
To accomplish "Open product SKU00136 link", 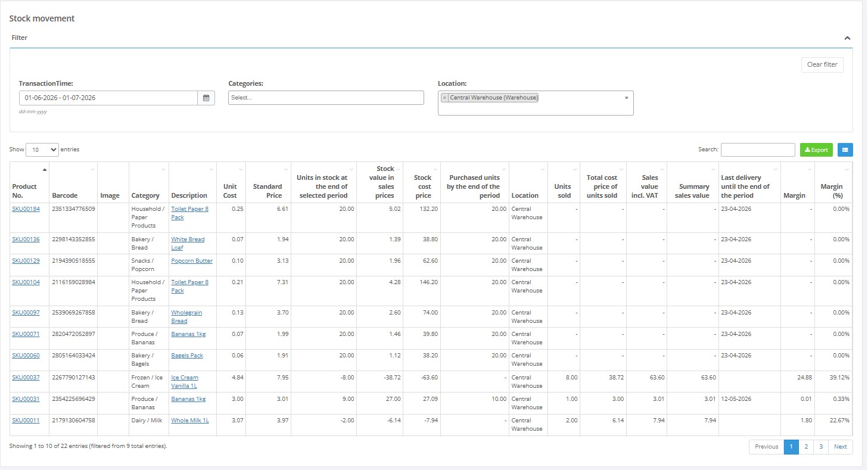I will (x=26, y=239).
